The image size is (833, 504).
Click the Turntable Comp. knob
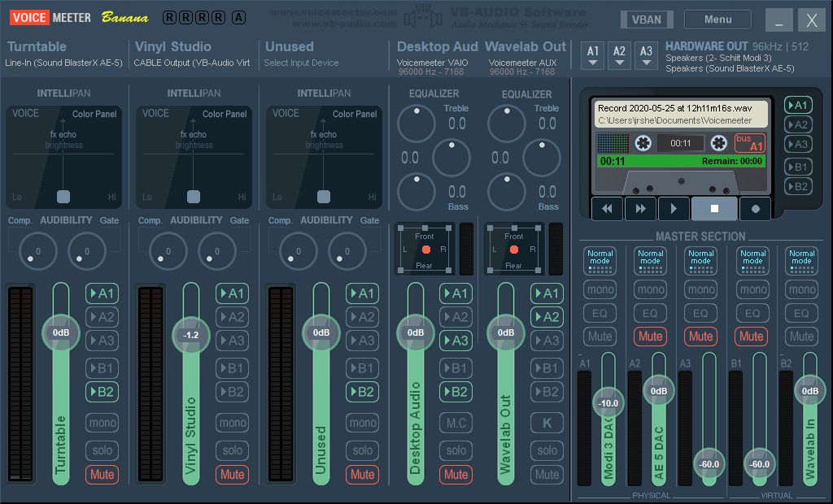point(37,250)
